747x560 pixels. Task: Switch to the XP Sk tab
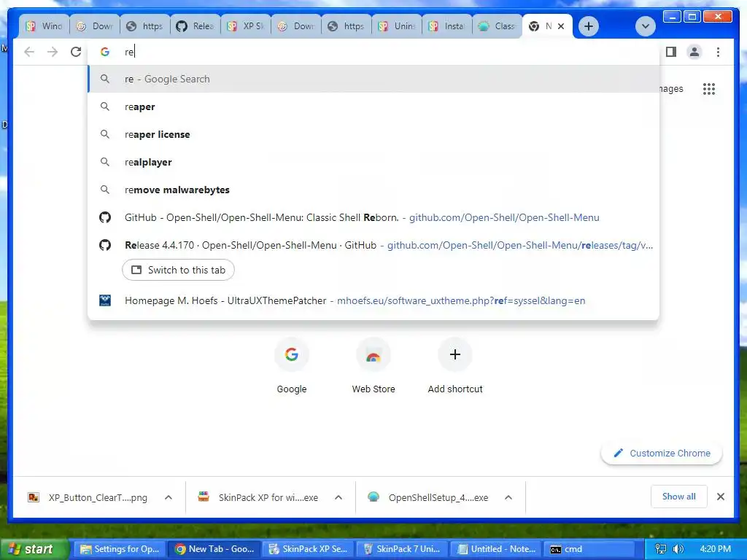pyautogui.click(x=245, y=26)
